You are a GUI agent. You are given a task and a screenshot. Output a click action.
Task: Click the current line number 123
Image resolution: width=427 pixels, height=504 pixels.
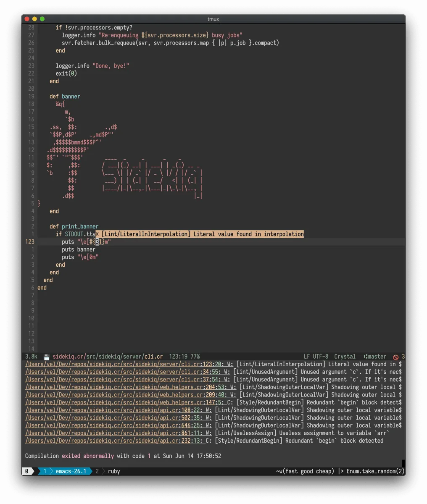[x=30, y=241]
